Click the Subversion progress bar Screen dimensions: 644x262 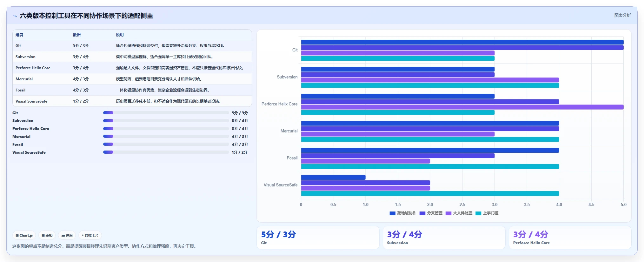[x=166, y=121]
